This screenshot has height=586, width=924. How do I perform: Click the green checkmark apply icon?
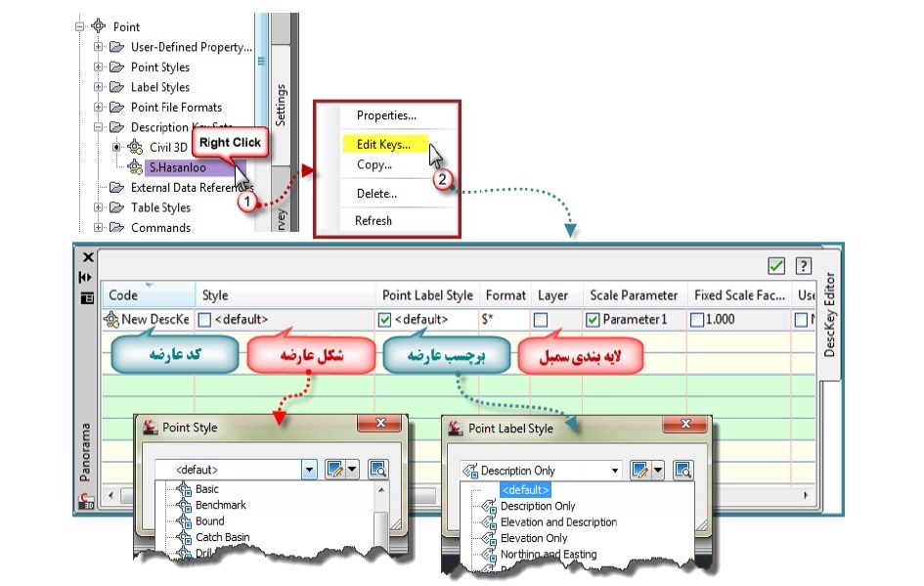(776, 266)
